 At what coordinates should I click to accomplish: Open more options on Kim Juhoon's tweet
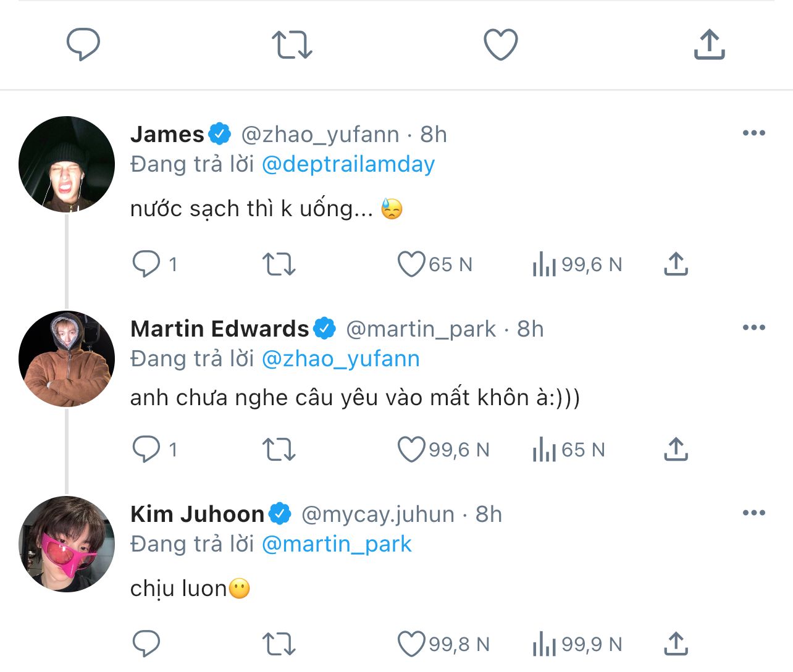[753, 513]
